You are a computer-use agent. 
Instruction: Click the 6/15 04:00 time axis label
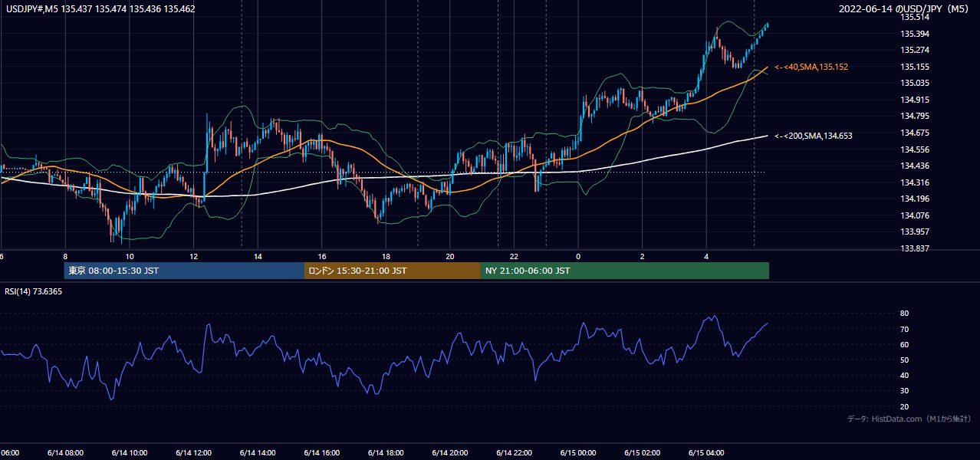point(706,453)
